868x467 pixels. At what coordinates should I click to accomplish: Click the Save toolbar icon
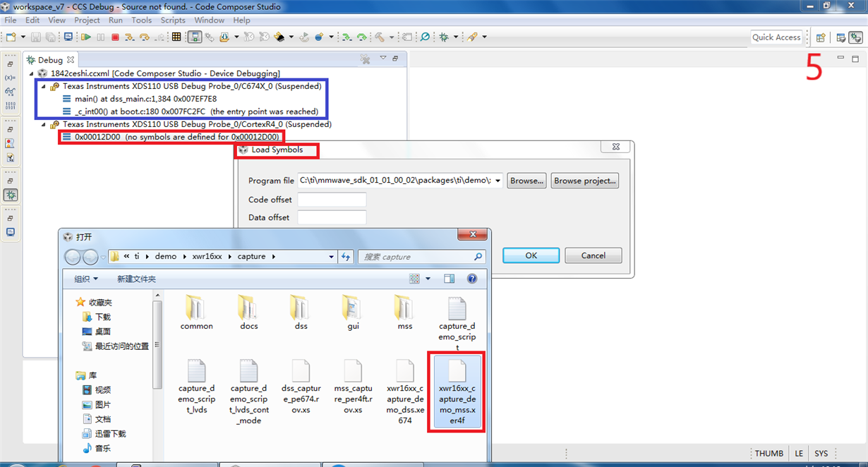pyautogui.click(x=36, y=37)
